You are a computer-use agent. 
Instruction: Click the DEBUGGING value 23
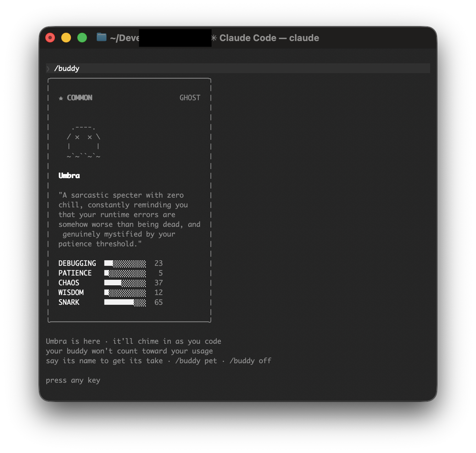click(x=159, y=263)
